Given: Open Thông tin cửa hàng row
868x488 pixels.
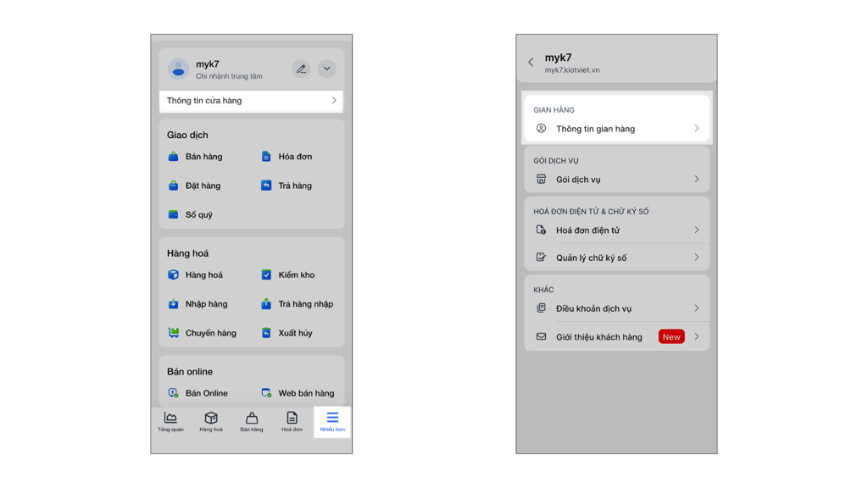Looking at the screenshot, I should click(251, 101).
